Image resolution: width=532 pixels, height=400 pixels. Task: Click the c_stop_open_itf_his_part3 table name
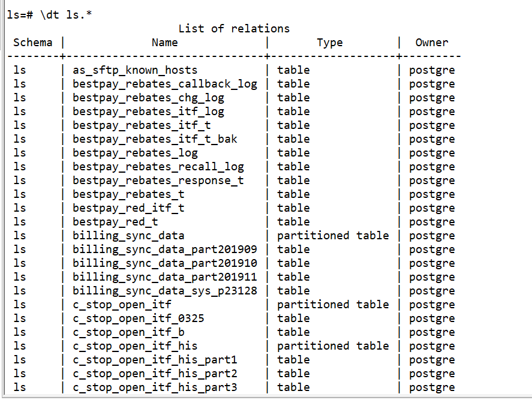(x=155, y=387)
